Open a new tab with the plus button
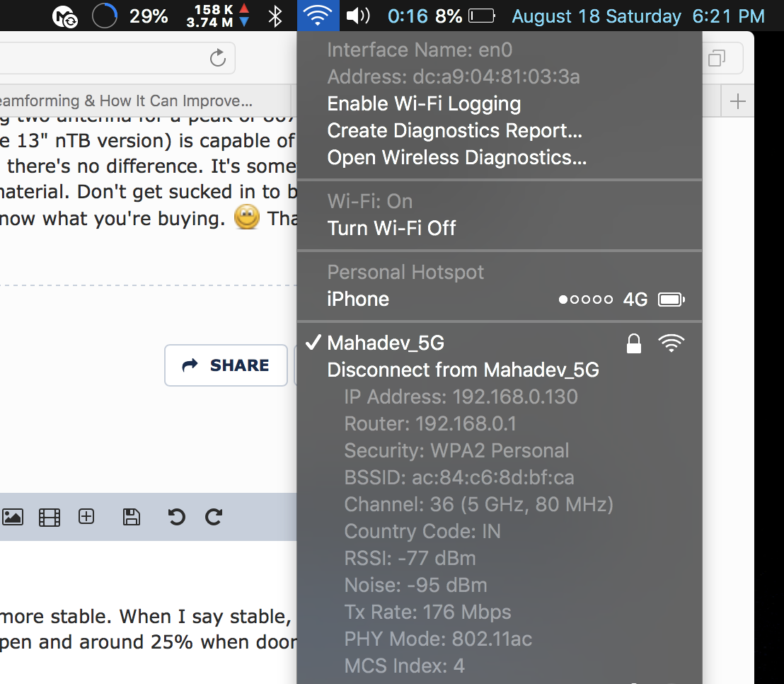This screenshot has height=684, width=784. [x=737, y=101]
